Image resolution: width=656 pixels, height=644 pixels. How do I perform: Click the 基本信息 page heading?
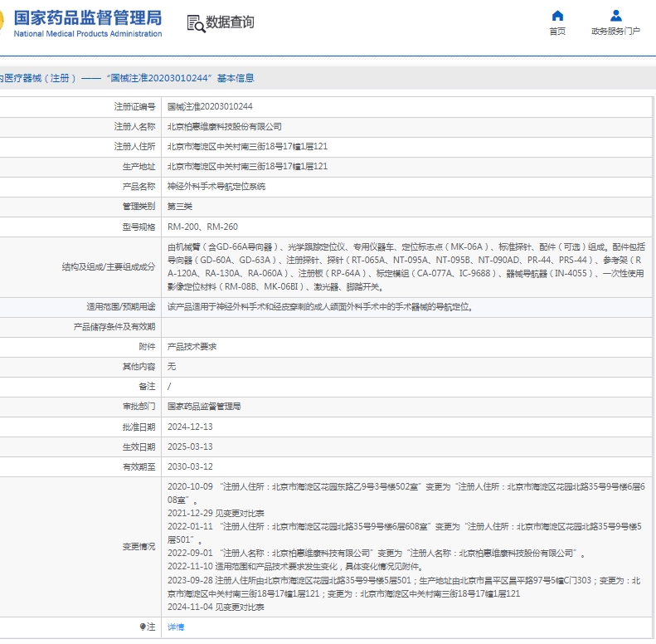[x=236, y=78]
